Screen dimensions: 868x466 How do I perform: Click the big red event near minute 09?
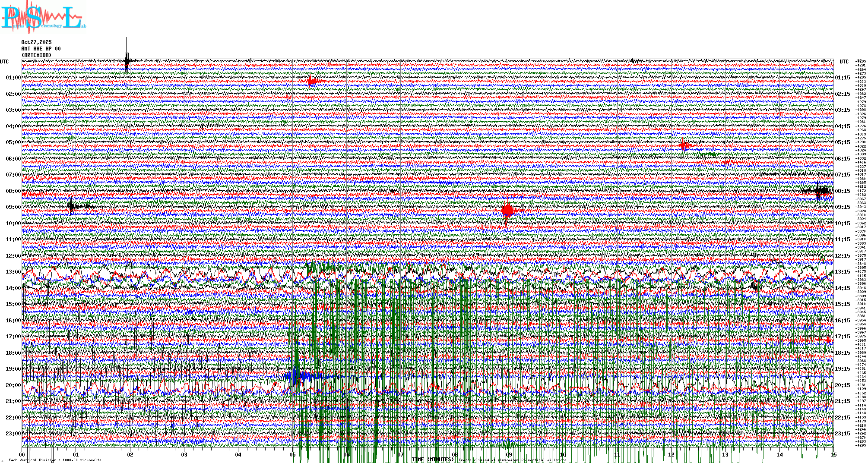pyautogui.click(x=508, y=211)
